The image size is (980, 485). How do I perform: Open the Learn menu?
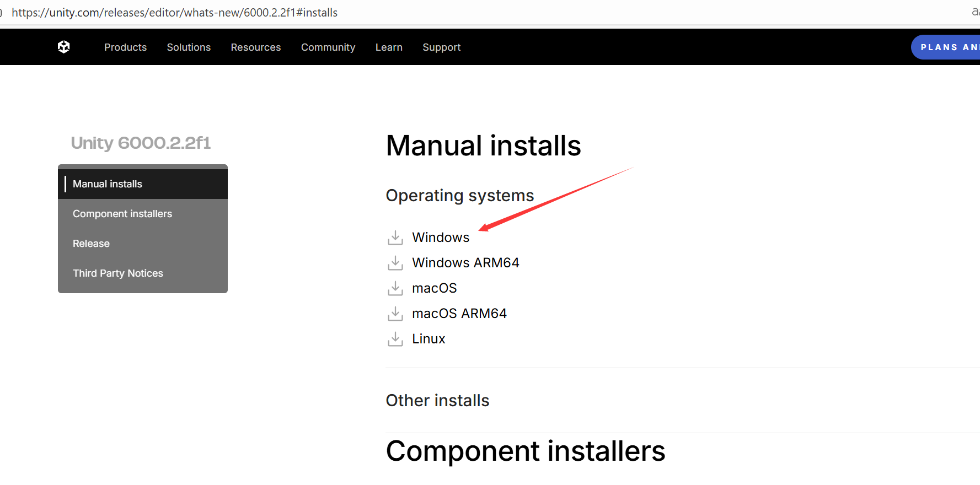coord(389,47)
